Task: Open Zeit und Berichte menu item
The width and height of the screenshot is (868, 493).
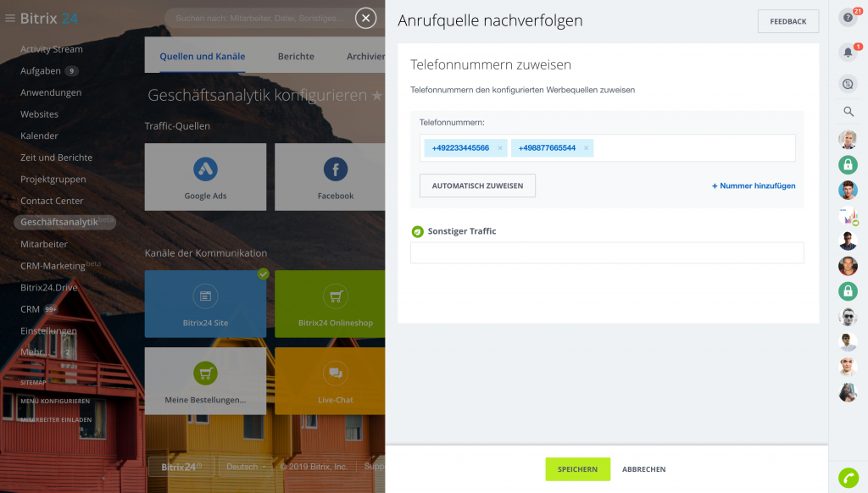Action: (56, 158)
